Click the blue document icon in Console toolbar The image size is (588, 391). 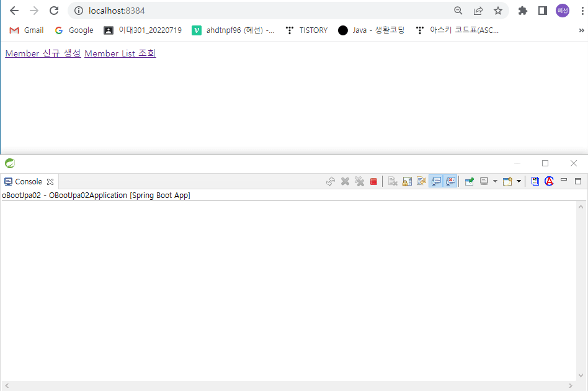point(535,182)
